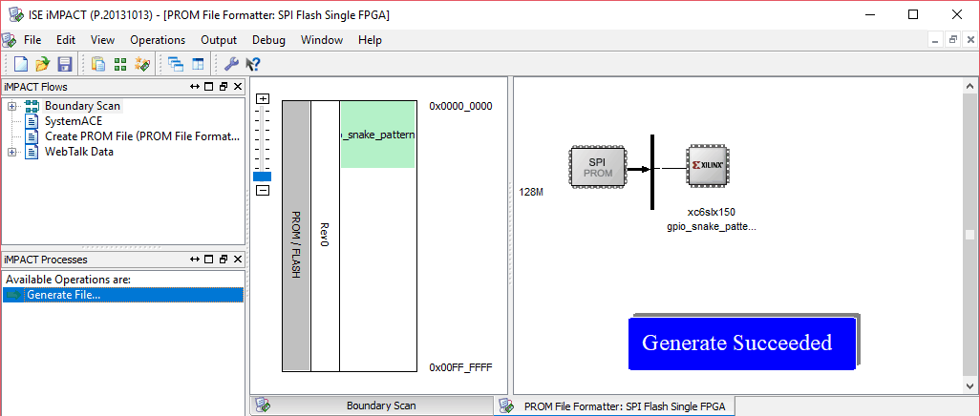Expand the Boundary Scan tree node
980x416 pixels.
point(12,106)
